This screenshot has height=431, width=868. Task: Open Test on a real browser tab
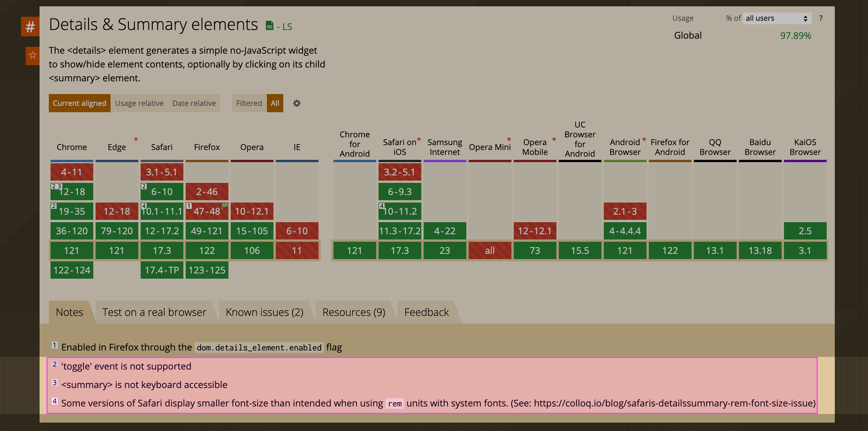point(155,312)
